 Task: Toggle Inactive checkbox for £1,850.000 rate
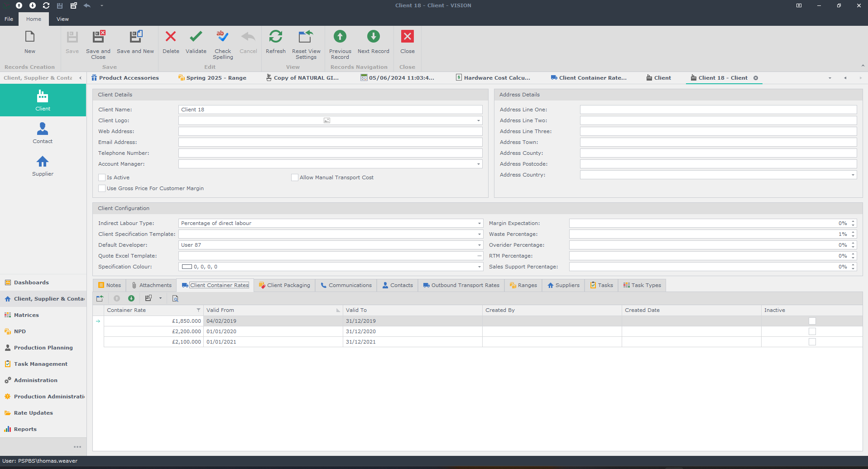coord(812,321)
